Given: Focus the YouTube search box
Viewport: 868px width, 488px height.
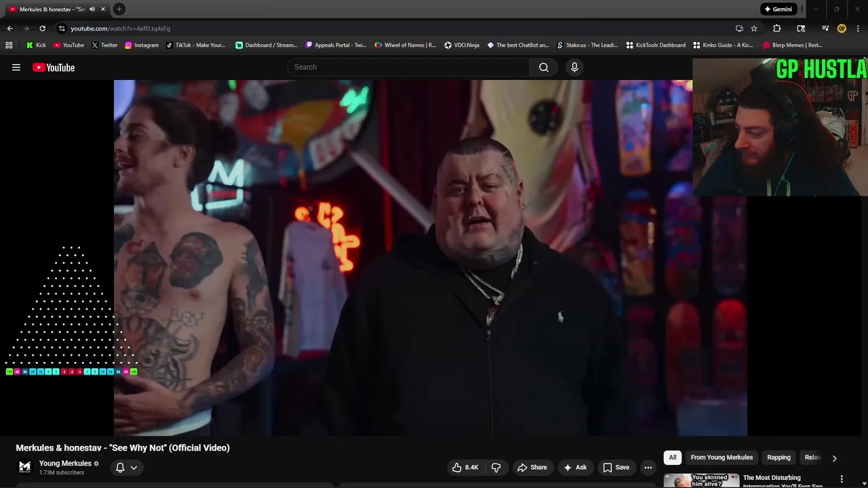Looking at the screenshot, I should (409, 67).
